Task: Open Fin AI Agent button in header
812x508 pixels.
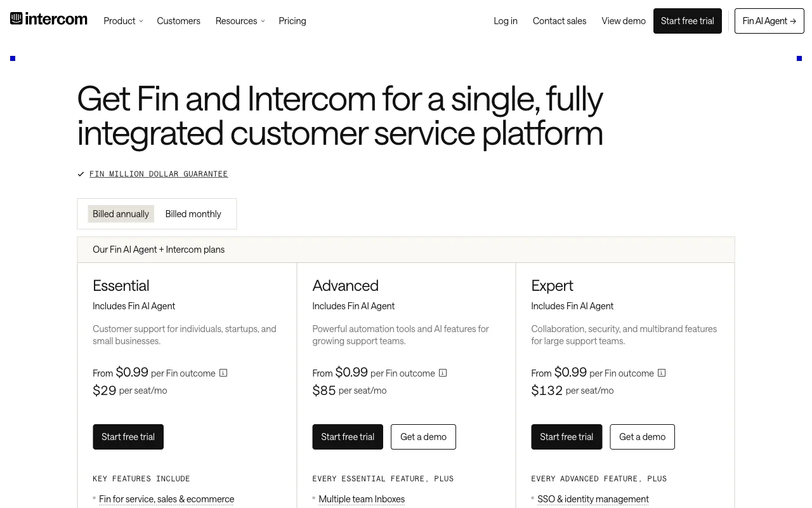Action: [x=769, y=21]
